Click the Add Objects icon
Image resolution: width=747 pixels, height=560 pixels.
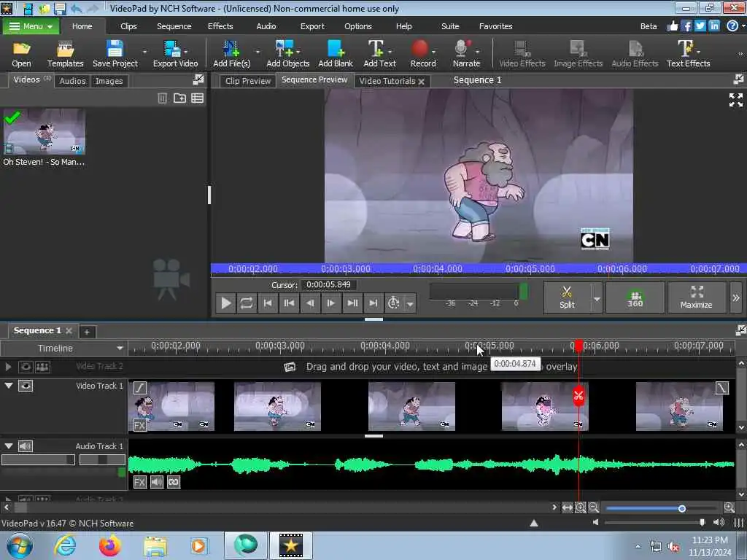tap(287, 53)
